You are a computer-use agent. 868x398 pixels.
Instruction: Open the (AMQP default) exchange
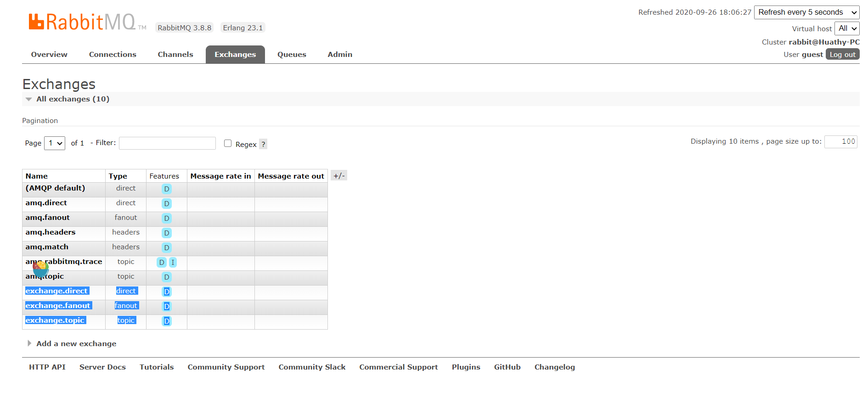coord(55,188)
